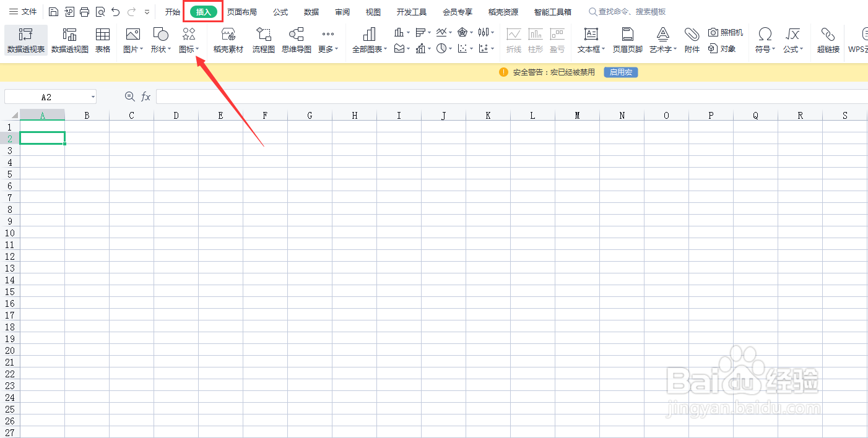This screenshot has height=438, width=868.
Task: Open the 数据 Data tab
Action: click(311, 12)
